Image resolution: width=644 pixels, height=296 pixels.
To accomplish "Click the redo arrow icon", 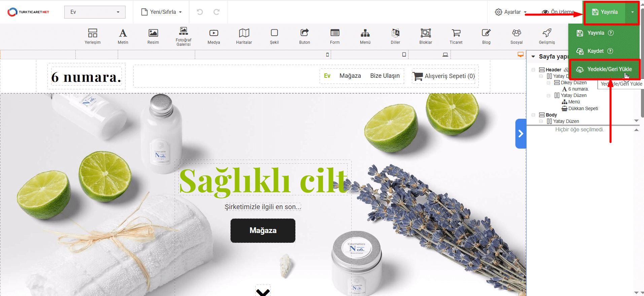I will (217, 12).
